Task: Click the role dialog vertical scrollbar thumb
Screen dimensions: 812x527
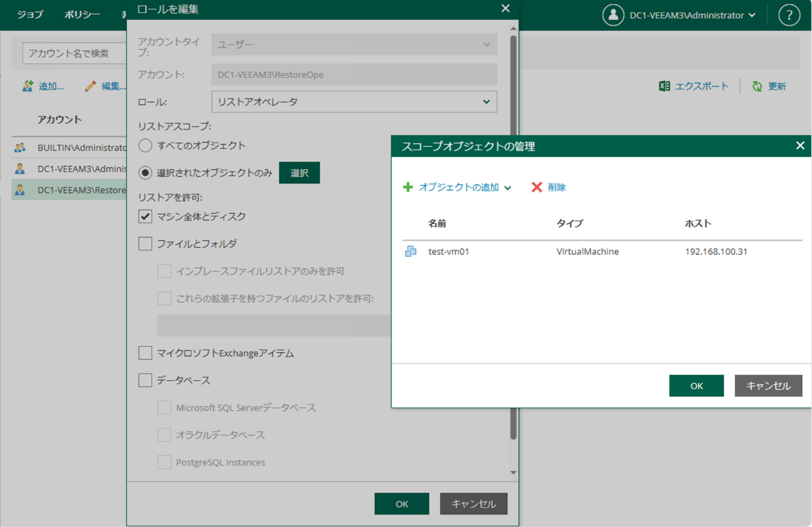Action: pyautogui.click(x=514, y=236)
